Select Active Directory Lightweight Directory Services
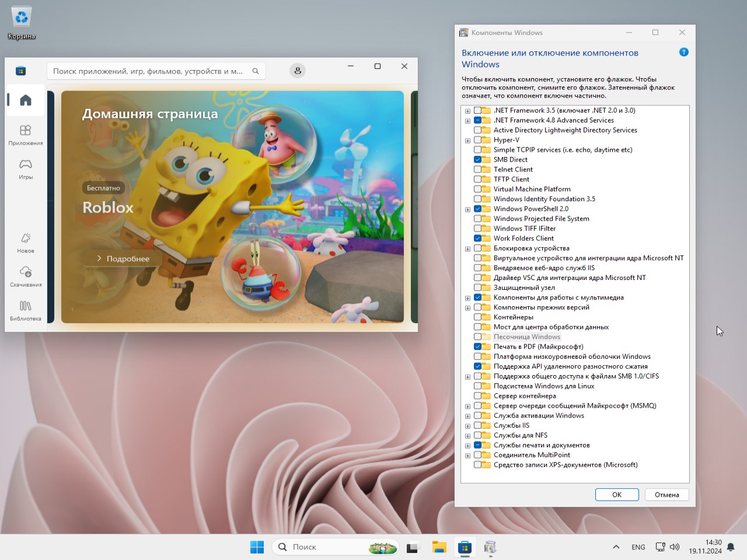Screen dimensions: 747x560 (565, 130)
